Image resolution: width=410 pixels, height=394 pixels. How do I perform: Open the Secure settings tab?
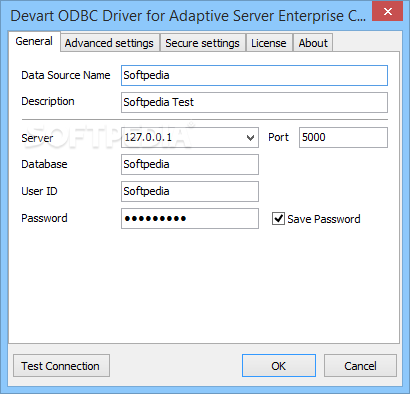point(202,43)
